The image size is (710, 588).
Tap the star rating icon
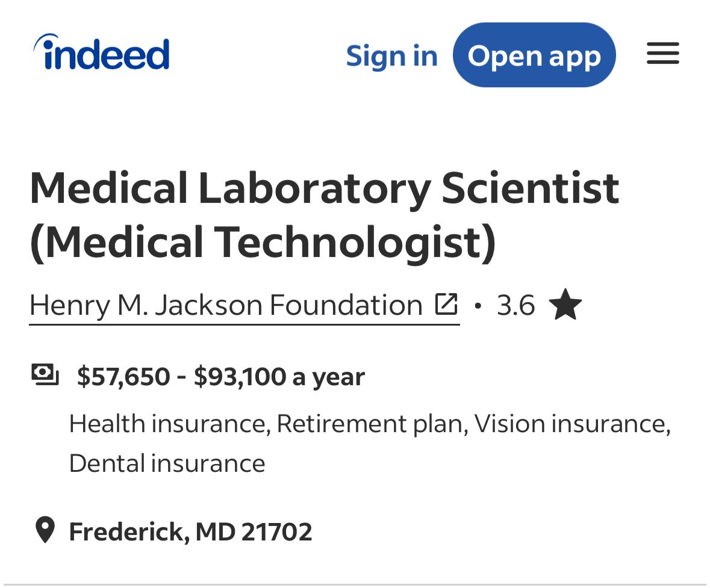565,305
